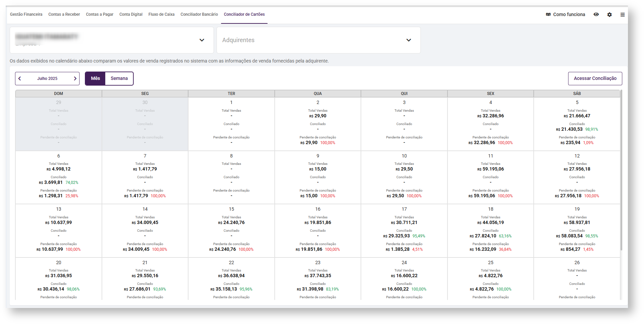
Task: Expand the company selector dropdown
Action: (202, 40)
